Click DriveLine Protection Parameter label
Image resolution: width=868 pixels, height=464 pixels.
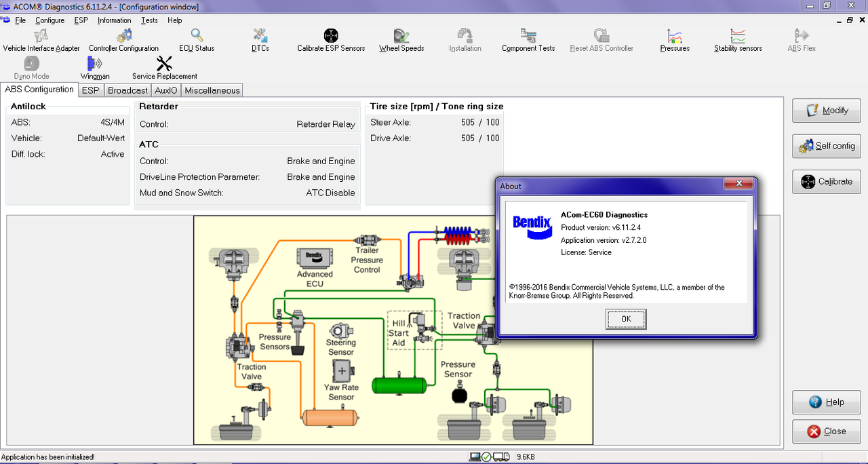[x=200, y=176]
